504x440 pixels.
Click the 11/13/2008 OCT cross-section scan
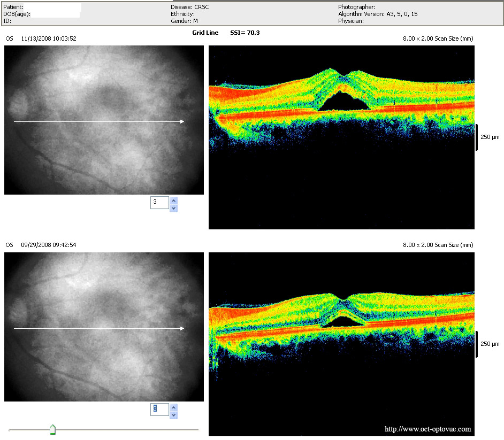click(341, 137)
